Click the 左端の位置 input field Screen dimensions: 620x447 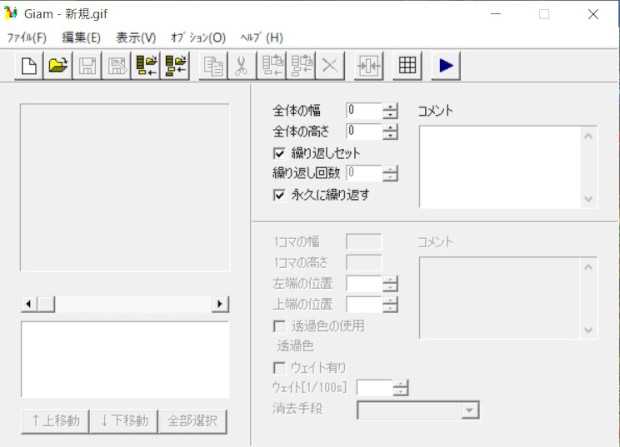click(364, 284)
